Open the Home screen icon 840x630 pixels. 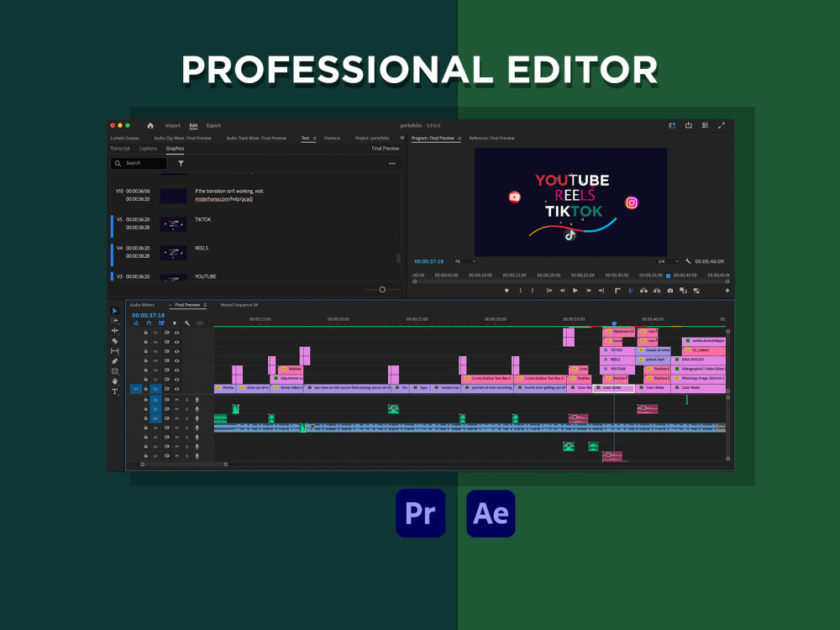(150, 126)
